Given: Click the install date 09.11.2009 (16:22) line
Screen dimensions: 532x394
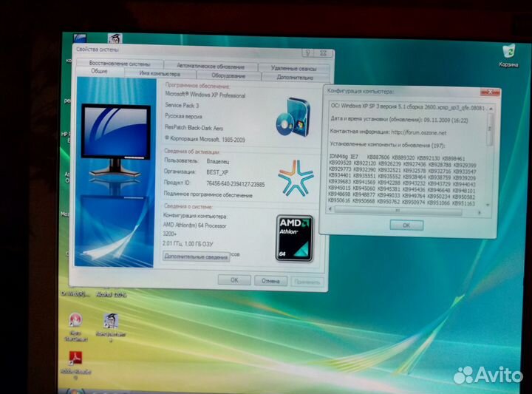Looking at the screenshot, I should (x=399, y=120).
